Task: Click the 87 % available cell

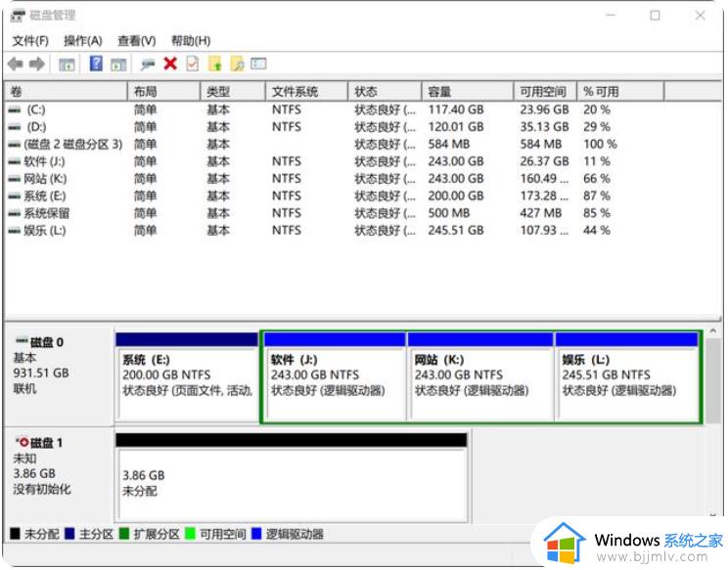Action: pos(597,197)
